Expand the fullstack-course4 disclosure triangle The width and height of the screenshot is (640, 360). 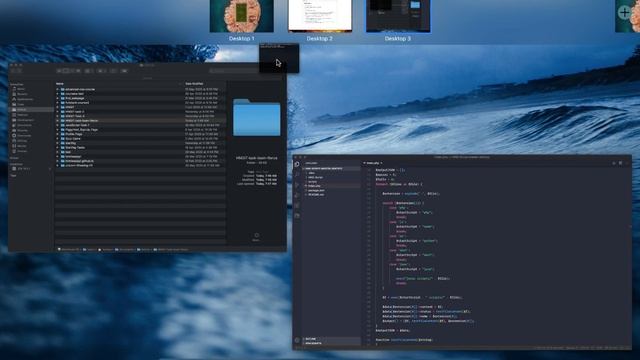[x=58, y=102]
